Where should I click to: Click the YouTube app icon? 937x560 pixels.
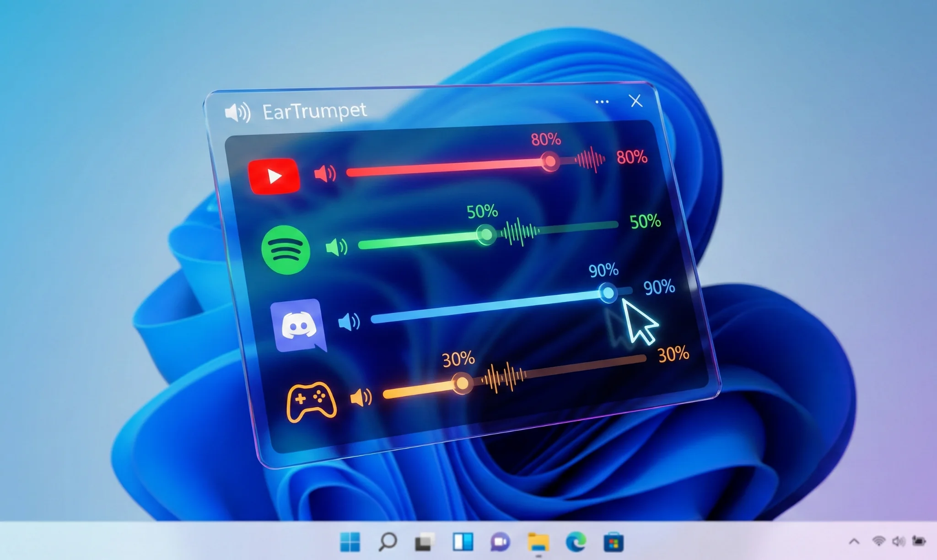[x=274, y=176]
